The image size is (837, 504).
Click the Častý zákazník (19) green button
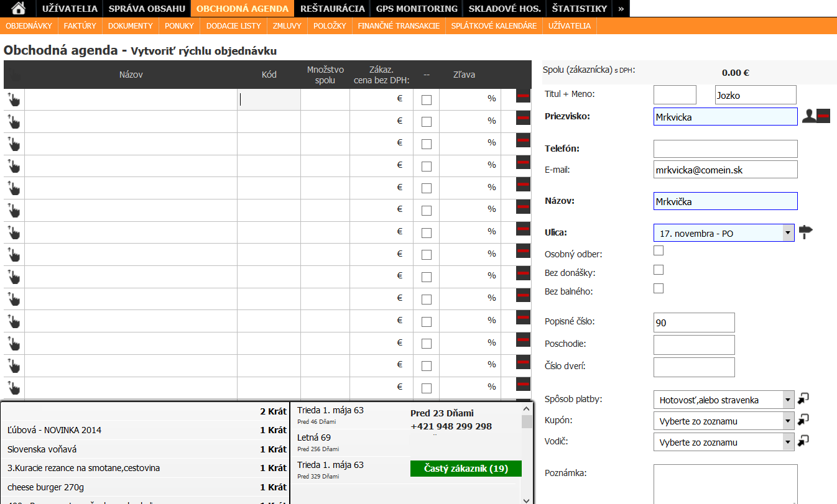[466, 469]
